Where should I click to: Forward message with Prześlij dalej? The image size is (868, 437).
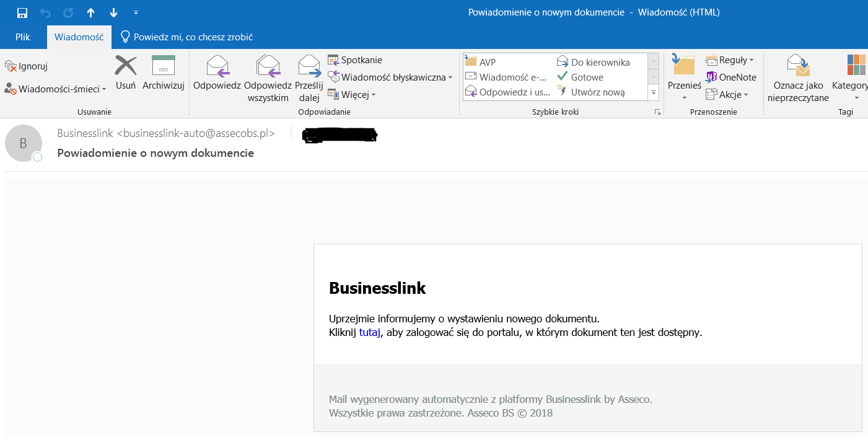coord(309,77)
